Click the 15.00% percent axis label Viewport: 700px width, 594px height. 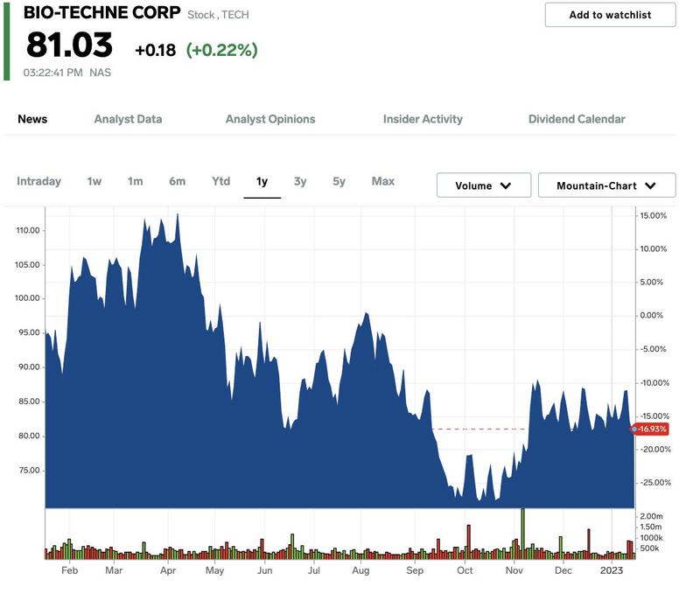pyautogui.click(x=653, y=215)
